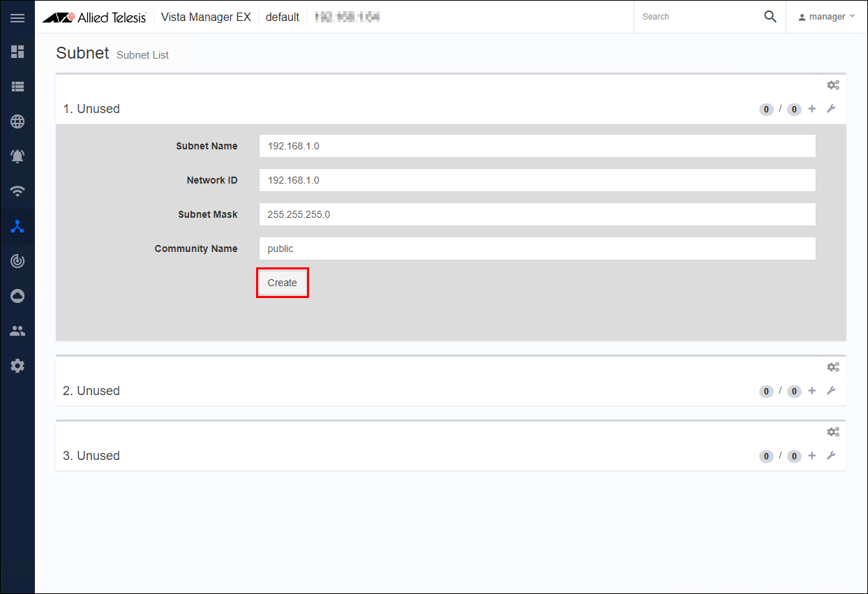
Task: Open the alarm bell sidebar icon
Action: tap(17, 156)
